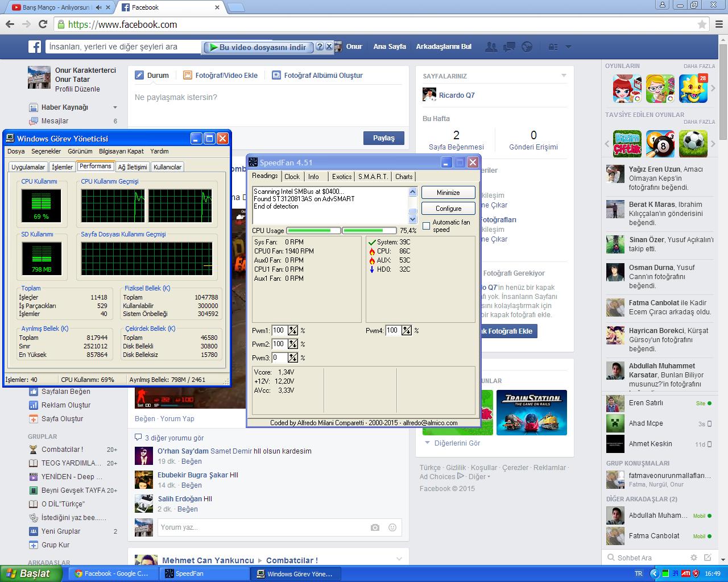Open Bizim Çiftlik recommended game icon
728x582 pixels.
(627, 144)
